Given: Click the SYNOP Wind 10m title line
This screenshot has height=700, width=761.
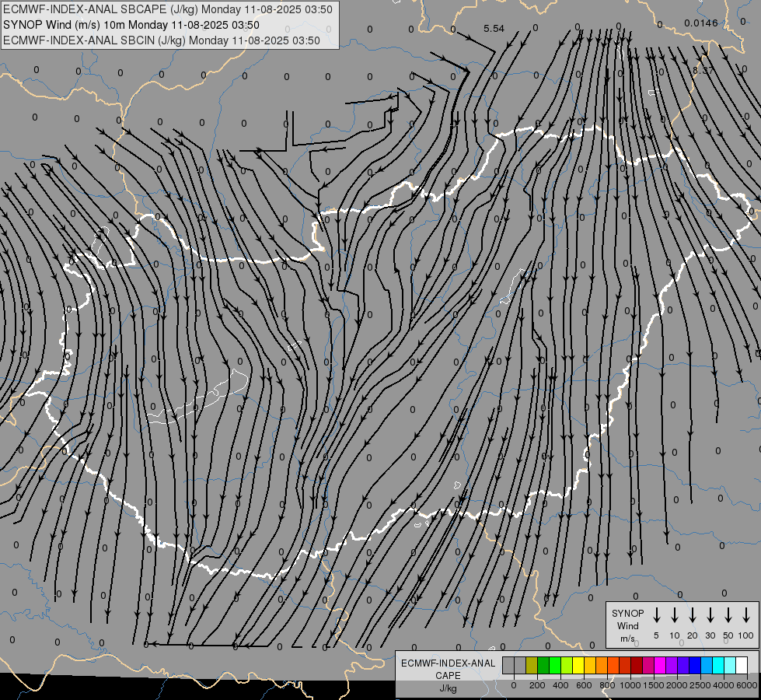Looking at the screenshot, I should tap(131, 25).
